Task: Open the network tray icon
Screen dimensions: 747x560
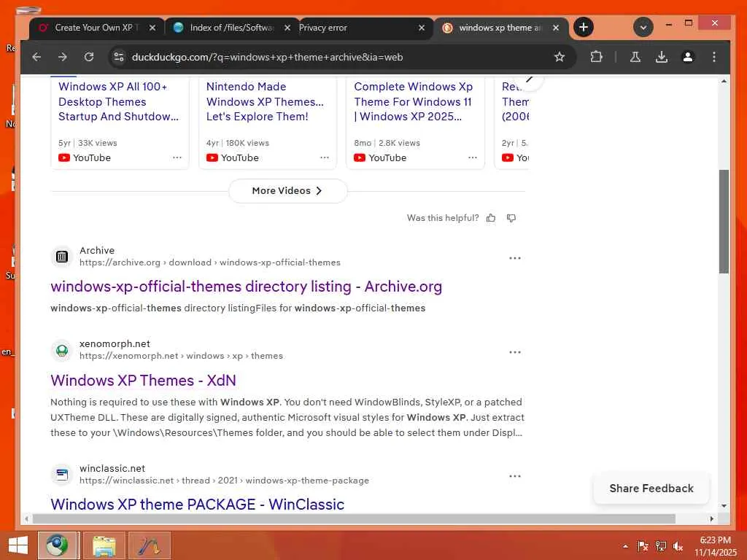Action: pyautogui.click(x=660, y=546)
